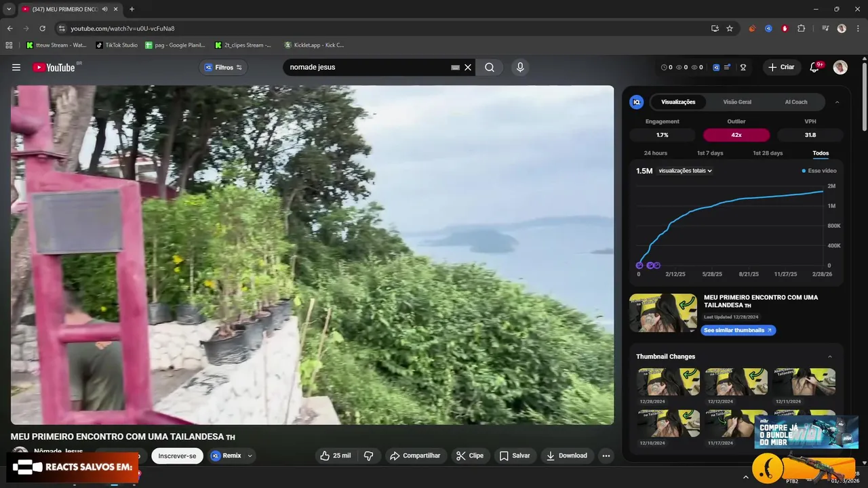This screenshot has height=488, width=868.
Task: Go to the YouTube home logo
Action: [x=54, y=67]
